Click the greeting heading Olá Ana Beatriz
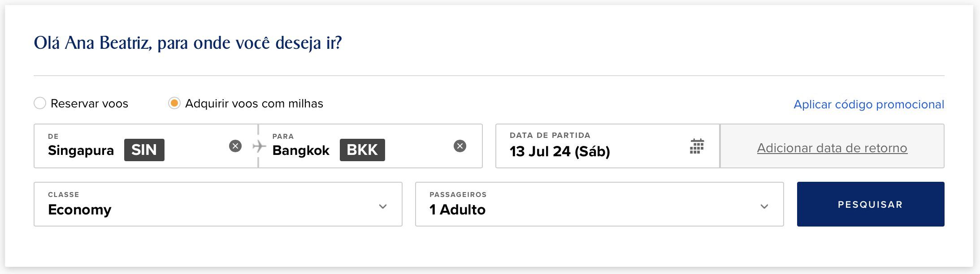 coord(188,43)
